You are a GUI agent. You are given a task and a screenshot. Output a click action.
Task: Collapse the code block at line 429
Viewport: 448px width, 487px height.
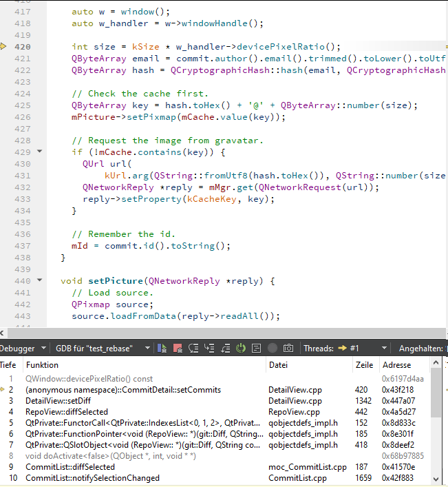[40, 152]
